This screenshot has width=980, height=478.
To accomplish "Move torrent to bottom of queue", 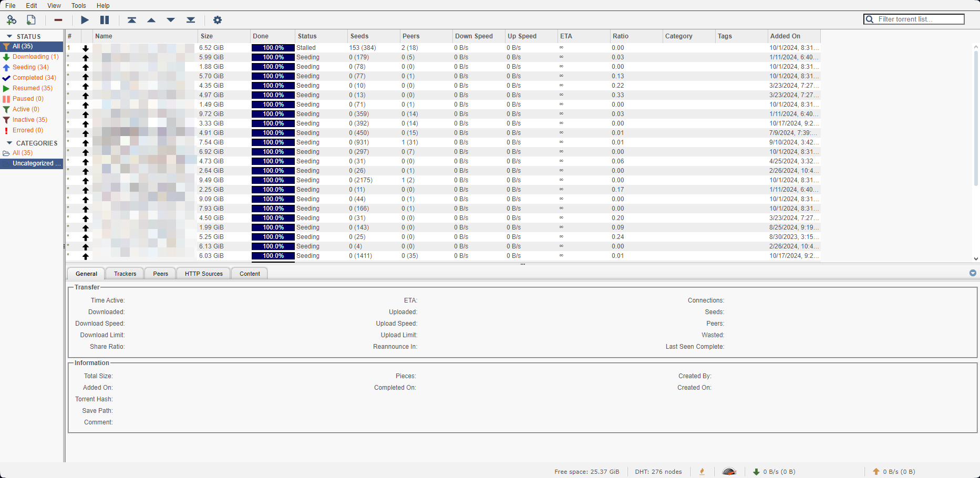I will [190, 20].
